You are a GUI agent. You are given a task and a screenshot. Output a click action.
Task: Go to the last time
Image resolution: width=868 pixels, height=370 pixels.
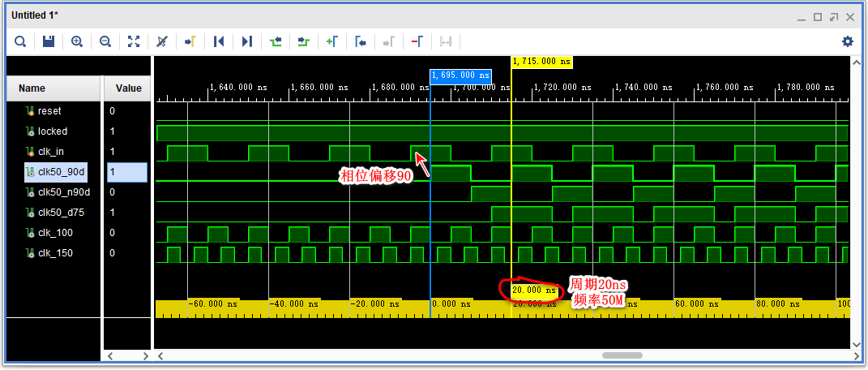click(247, 41)
